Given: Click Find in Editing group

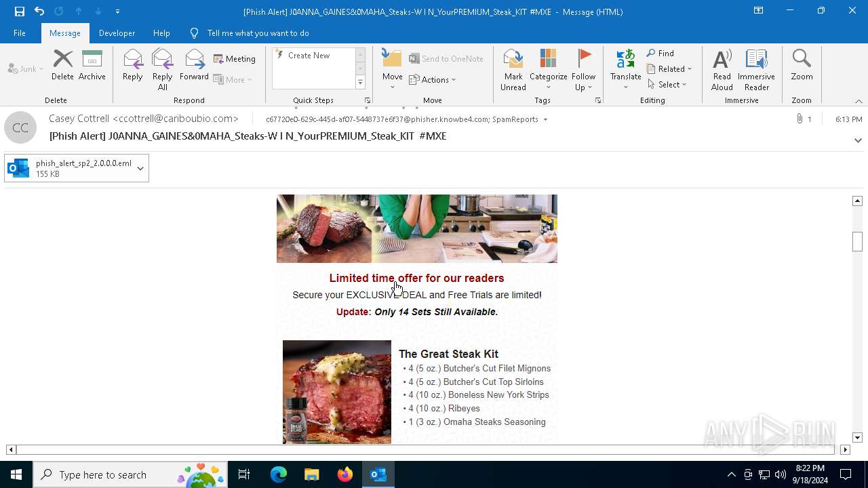Looking at the screenshot, I should click(660, 54).
